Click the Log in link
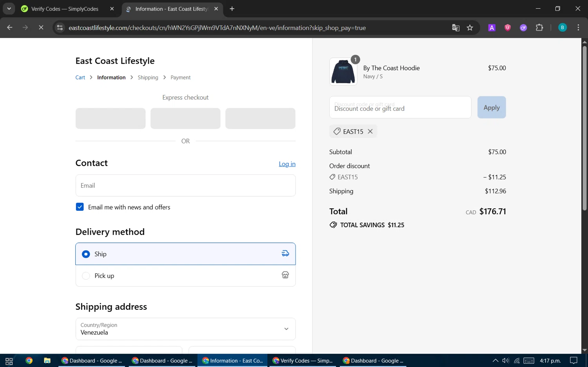 287,164
